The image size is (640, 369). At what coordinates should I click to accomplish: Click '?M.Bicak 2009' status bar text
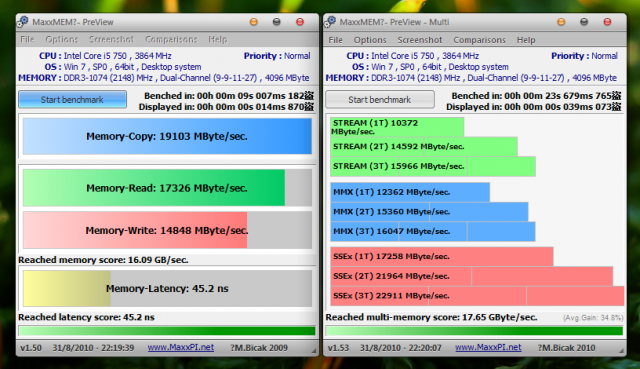click(x=259, y=348)
